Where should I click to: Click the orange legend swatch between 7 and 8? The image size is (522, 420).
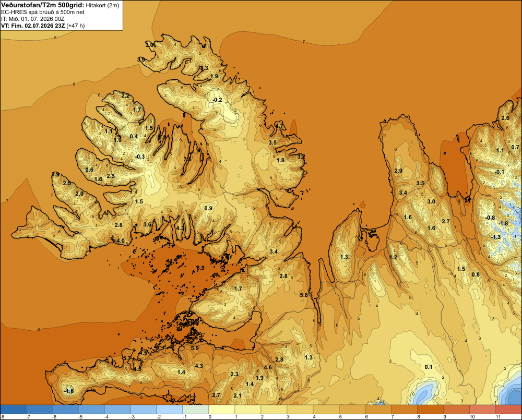tap(404, 409)
